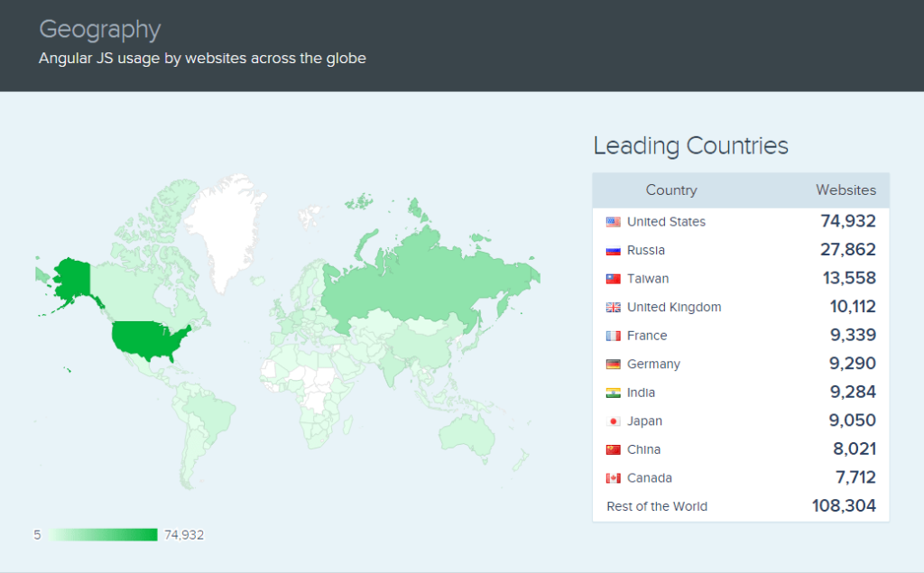This screenshot has height=573, width=924.
Task: Click the India flag icon
Action: pyautogui.click(x=614, y=393)
